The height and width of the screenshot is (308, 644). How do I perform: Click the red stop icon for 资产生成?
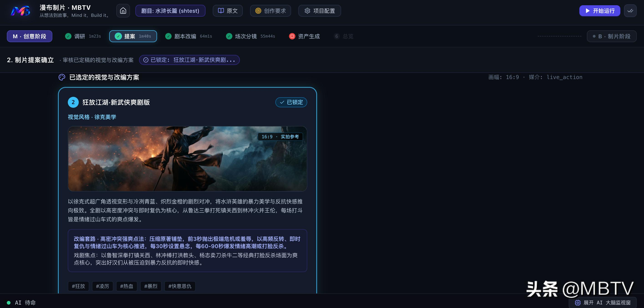(x=292, y=36)
